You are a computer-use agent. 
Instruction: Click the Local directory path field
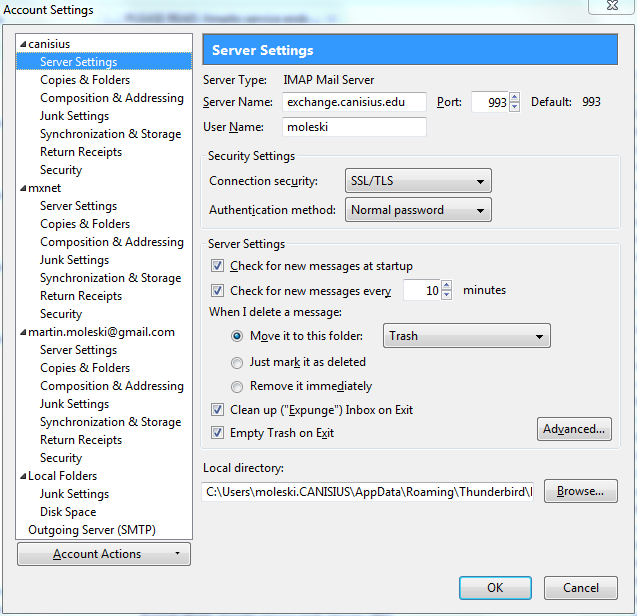pos(368,492)
